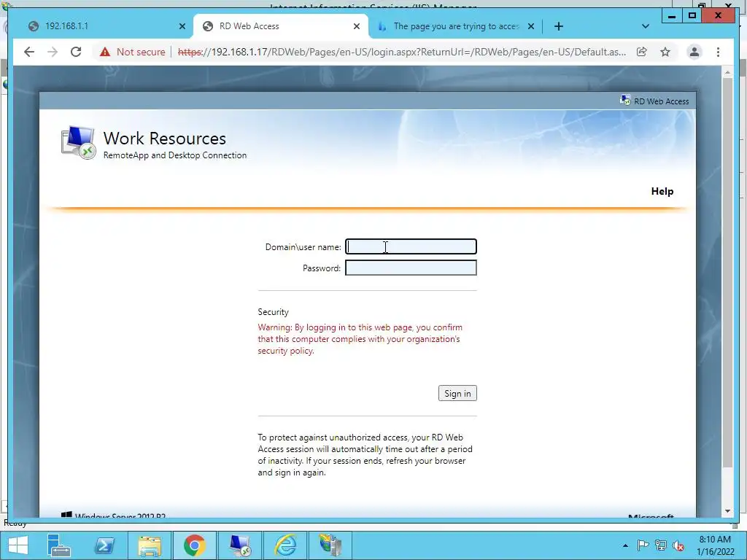Screen dimensions: 747x560
Task: Close the RD Web Access tab
Action: click(356, 26)
